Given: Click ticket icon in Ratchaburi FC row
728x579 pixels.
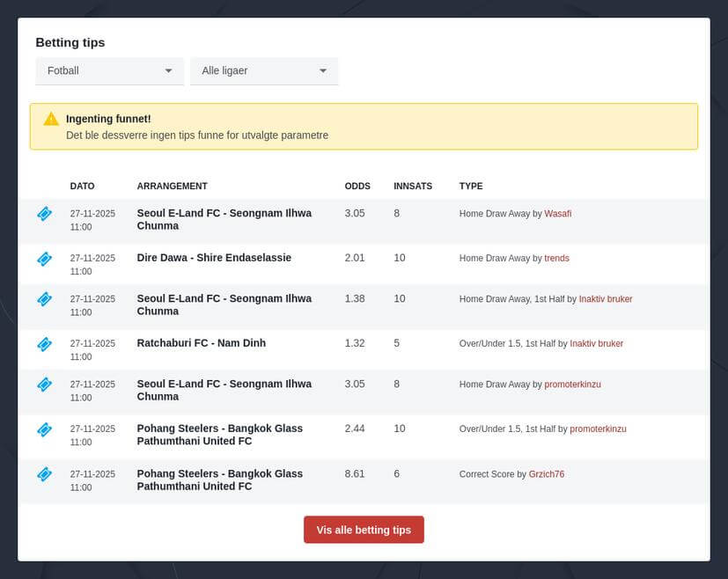Looking at the screenshot, I should pyautogui.click(x=44, y=344).
